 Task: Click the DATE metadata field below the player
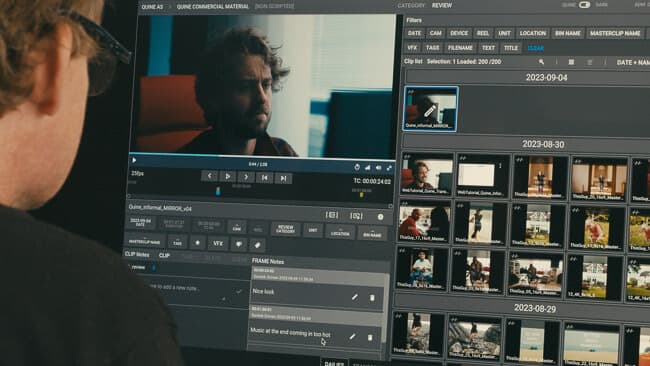140,223
